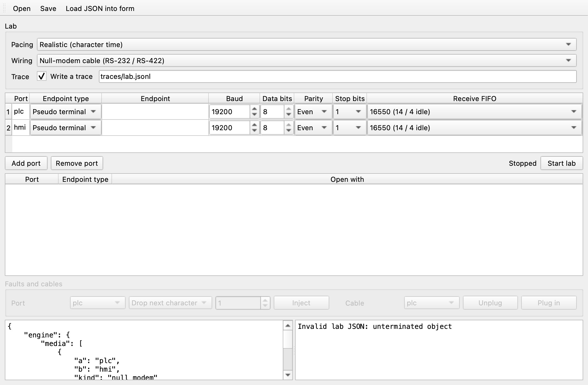
Task: Click the Stopped status label
Action: pyautogui.click(x=523, y=163)
